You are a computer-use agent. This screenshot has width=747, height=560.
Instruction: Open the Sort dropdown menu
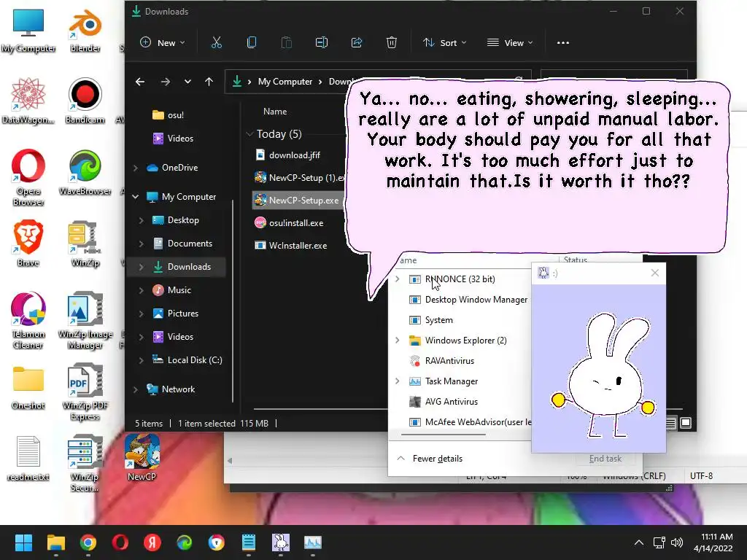pos(444,43)
